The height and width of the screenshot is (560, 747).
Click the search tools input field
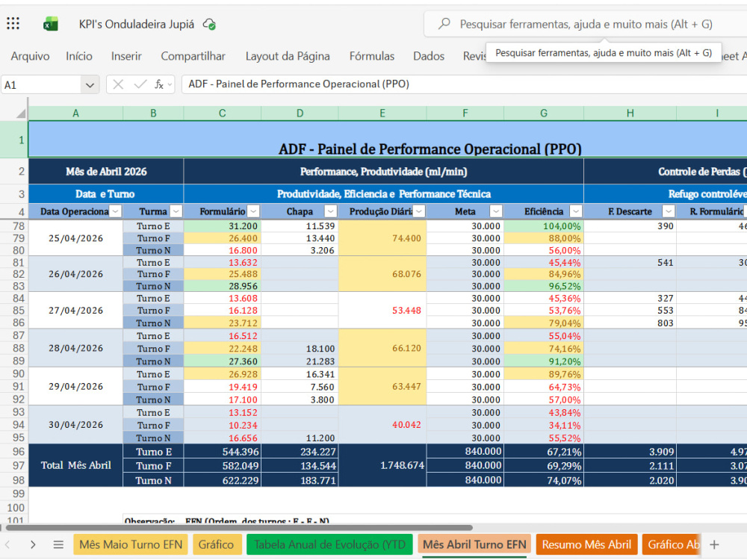586,24
